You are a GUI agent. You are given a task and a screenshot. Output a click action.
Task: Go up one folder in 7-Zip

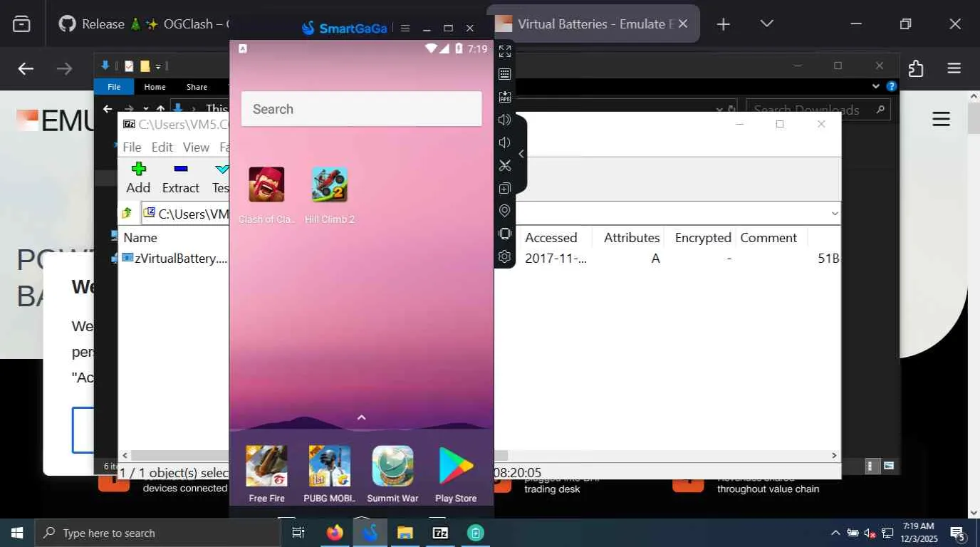[x=127, y=213]
